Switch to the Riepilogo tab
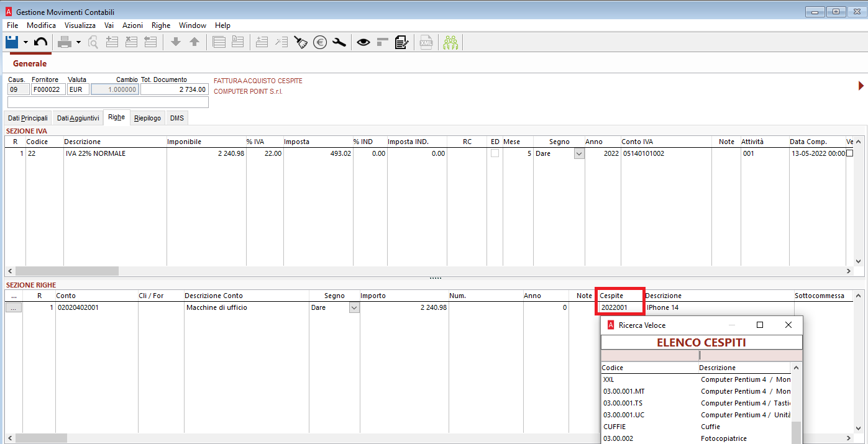 point(147,118)
